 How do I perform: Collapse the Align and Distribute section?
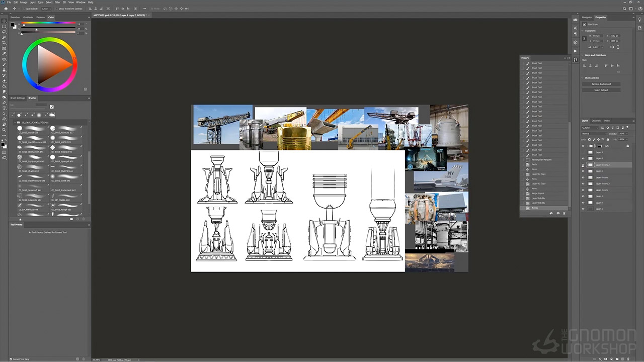tap(582, 55)
